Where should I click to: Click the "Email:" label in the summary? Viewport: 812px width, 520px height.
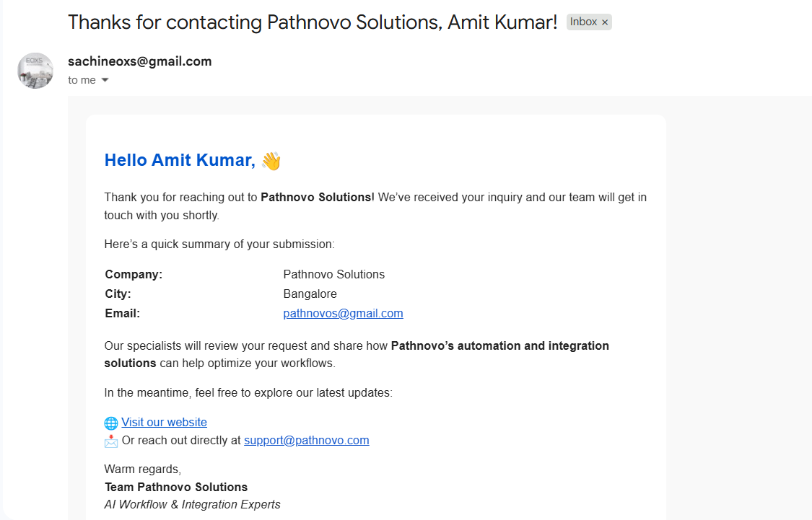click(x=122, y=313)
